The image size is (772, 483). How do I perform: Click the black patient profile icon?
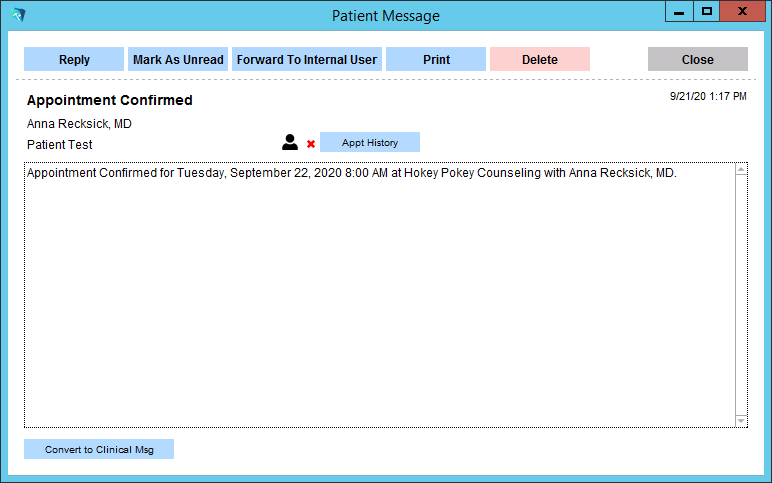pos(290,143)
